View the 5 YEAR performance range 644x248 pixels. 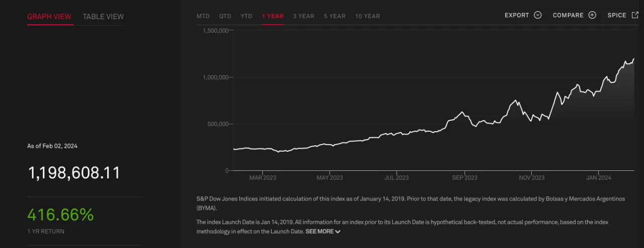tap(335, 16)
